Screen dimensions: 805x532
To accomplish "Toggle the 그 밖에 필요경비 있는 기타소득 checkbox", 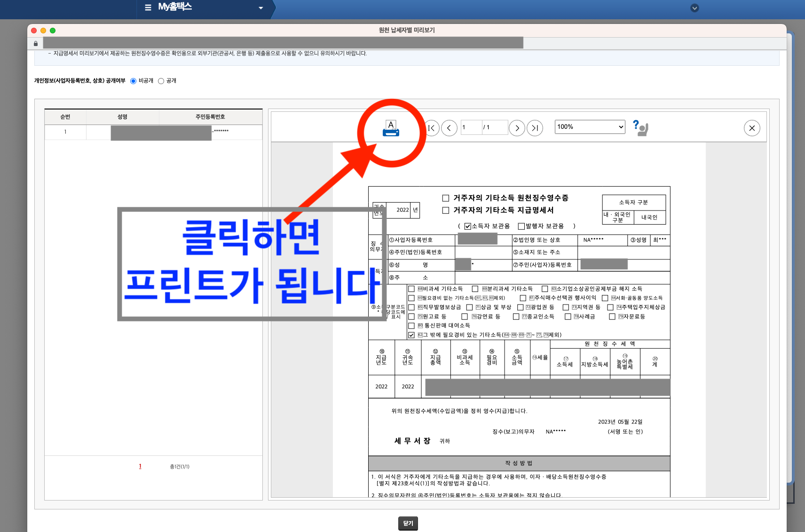I will (411, 335).
